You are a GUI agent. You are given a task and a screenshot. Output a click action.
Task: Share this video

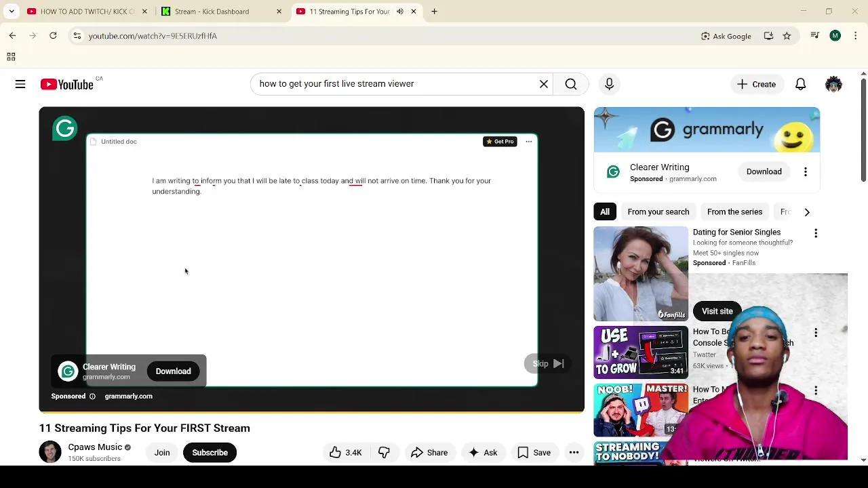click(429, 453)
